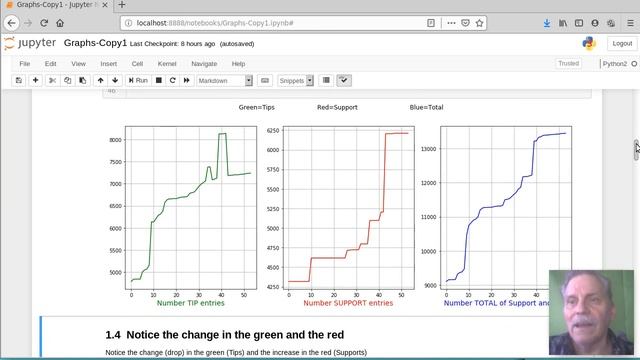The width and height of the screenshot is (640, 360).
Task: Open the File menu
Action: (24, 64)
